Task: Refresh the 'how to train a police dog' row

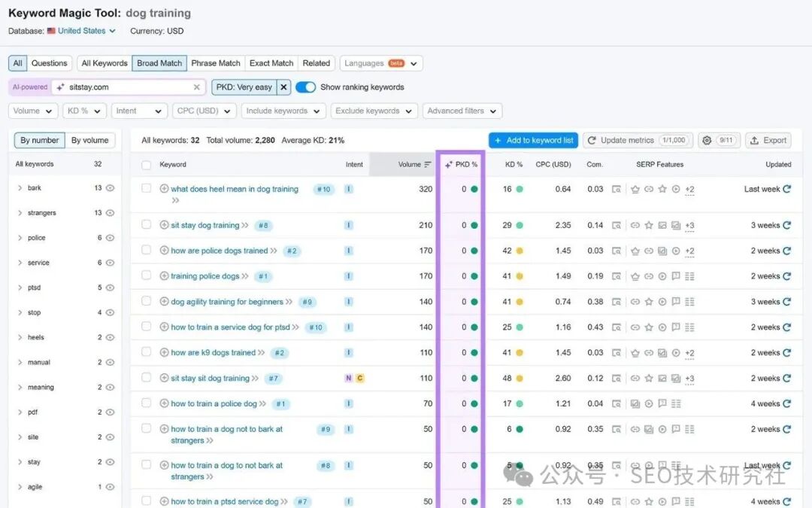Action: pos(786,403)
